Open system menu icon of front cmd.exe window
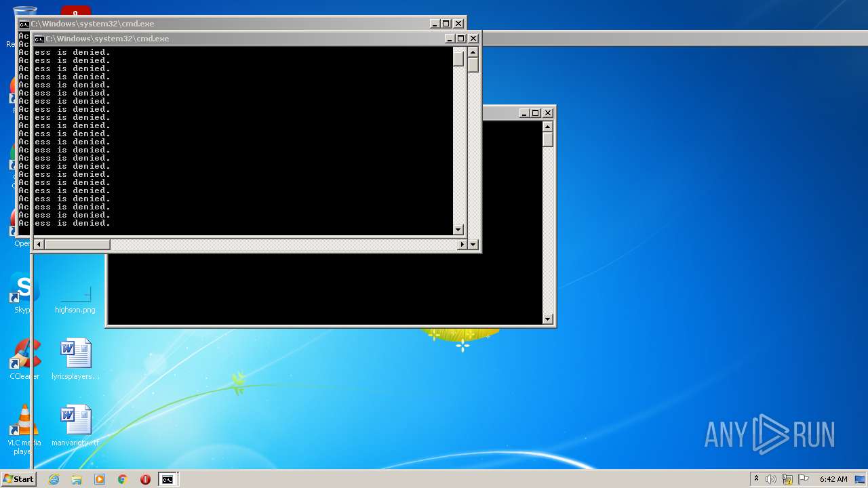The width and height of the screenshot is (868, 488). coord(39,39)
